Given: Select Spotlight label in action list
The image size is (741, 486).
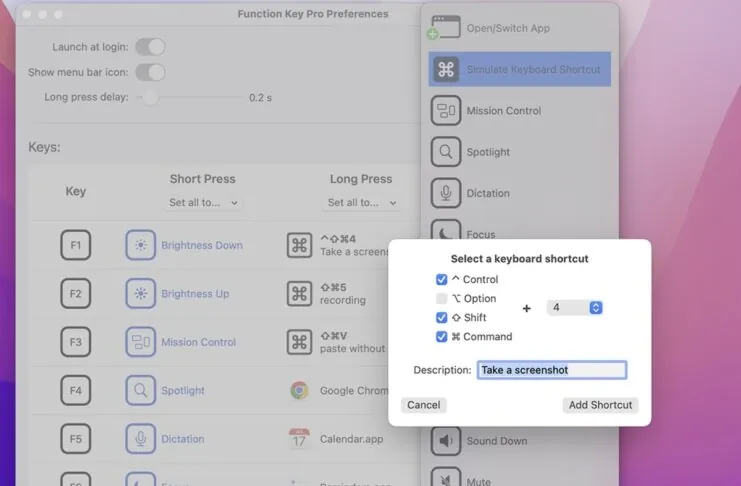Looking at the screenshot, I should pos(488,152).
